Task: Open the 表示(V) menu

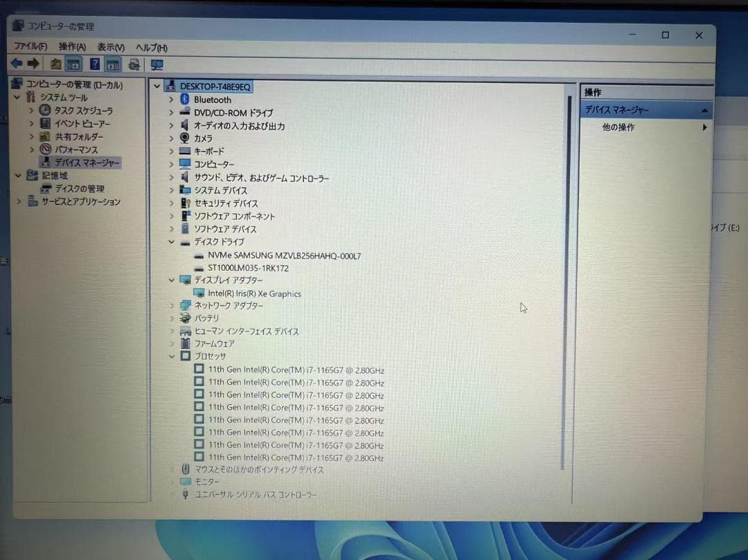Action: point(110,47)
